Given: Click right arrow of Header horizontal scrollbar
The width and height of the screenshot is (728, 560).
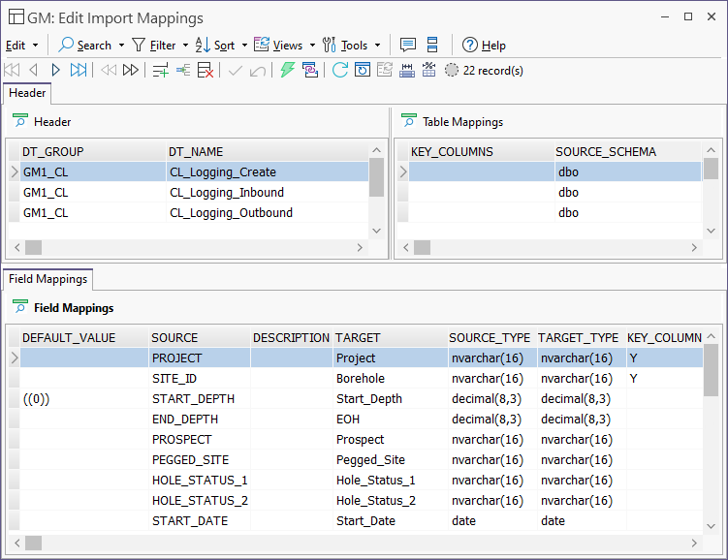Looking at the screenshot, I should (360, 247).
